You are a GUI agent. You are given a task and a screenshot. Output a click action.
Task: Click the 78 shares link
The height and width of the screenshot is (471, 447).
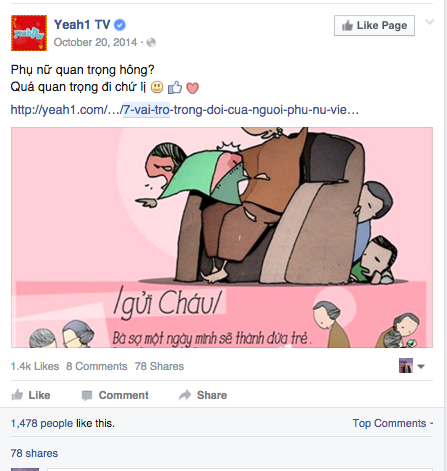pyautogui.click(x=34, y=453)
